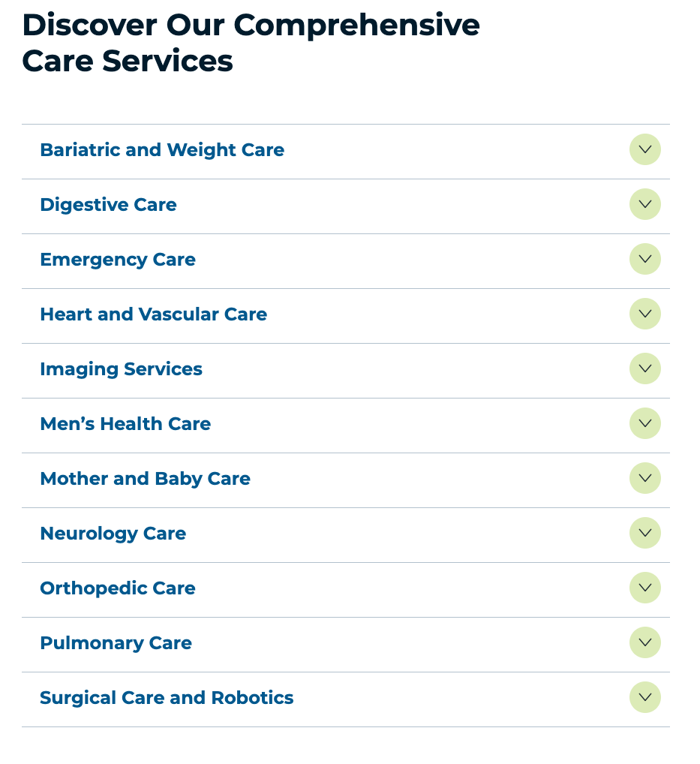Click chevron icon beside Bariatric and Weight Care

[x=644, y=149]
